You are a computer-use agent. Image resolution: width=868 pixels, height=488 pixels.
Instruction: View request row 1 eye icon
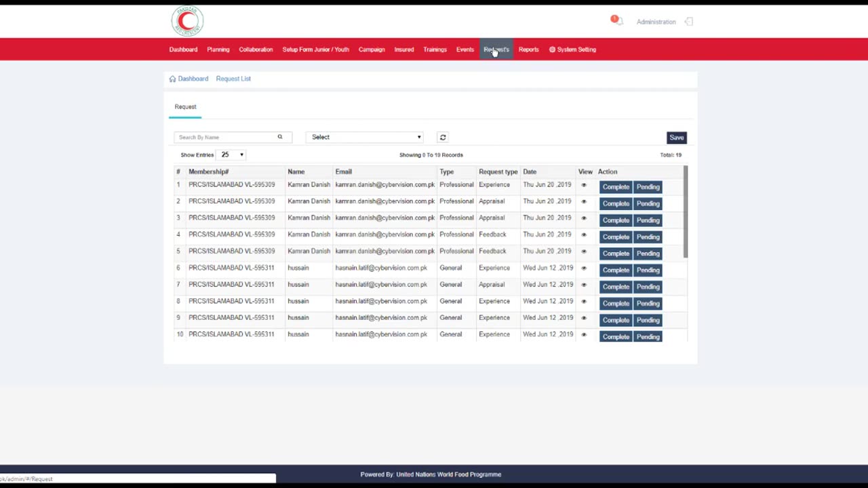pyautogui.click(x=583, y=185)
